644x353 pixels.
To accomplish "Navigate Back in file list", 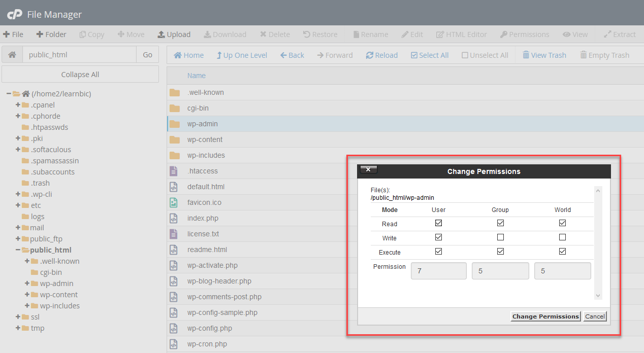I will click(292, 55).
